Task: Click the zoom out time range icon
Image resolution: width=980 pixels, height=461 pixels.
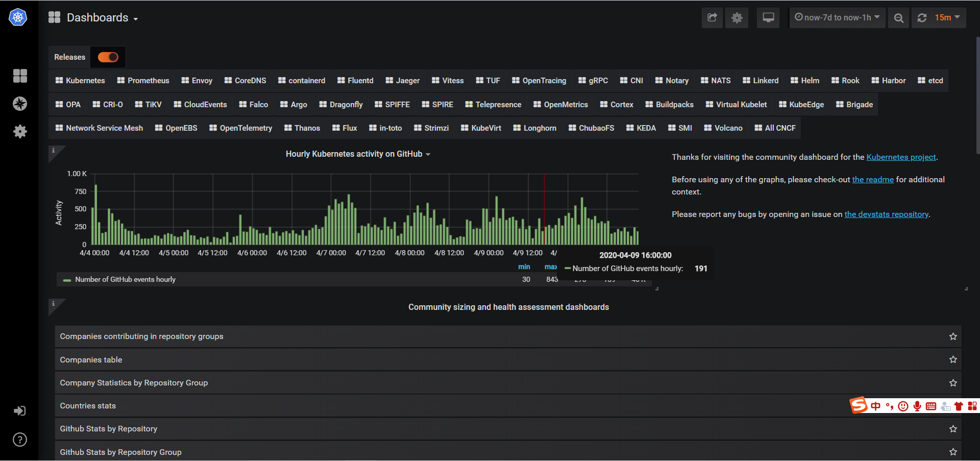Action: coord(899,18)
